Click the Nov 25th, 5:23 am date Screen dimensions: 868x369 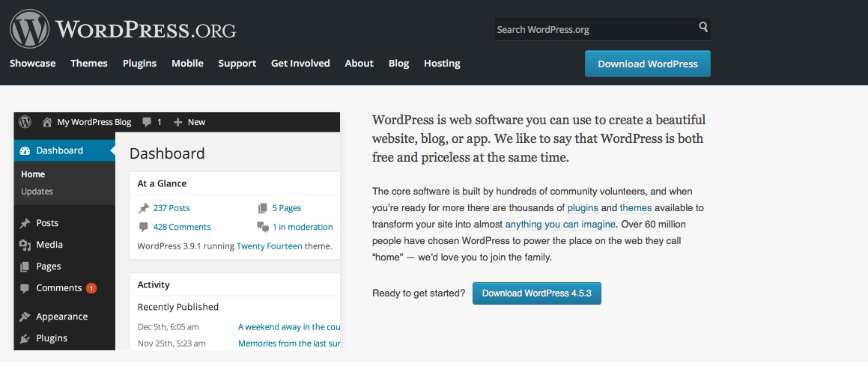(172, 344)
